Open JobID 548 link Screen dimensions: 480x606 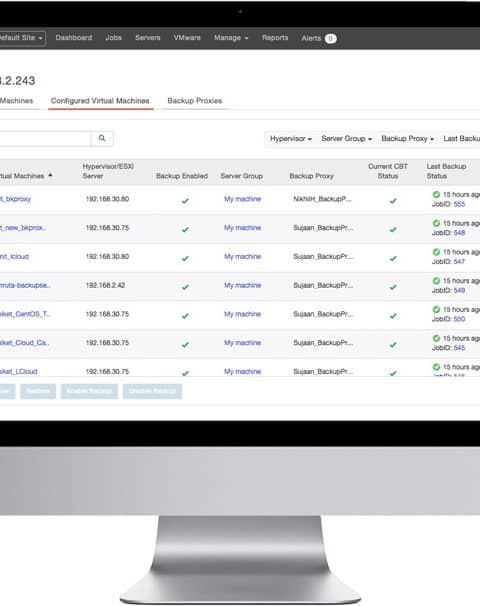[459, 233]
